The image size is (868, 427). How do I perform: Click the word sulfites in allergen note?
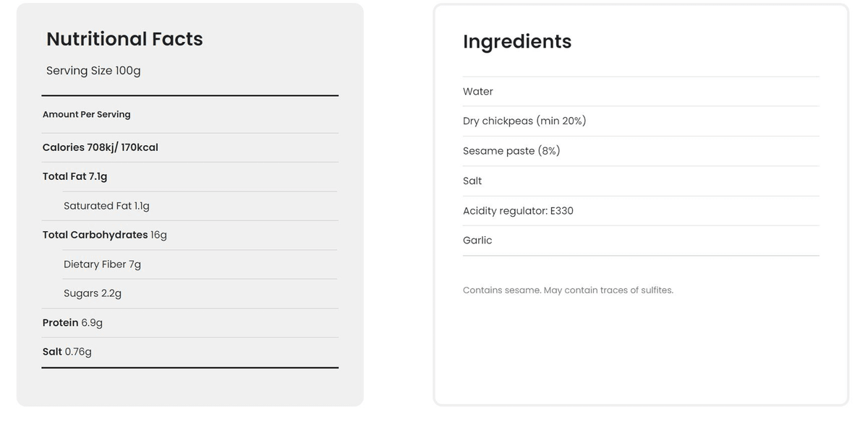click(x=657, y=290)
